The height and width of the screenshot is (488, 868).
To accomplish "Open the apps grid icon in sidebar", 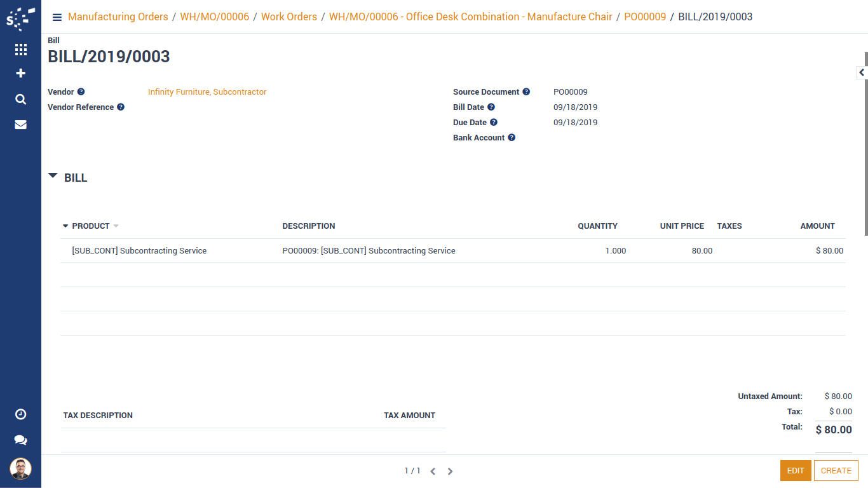I will coord(20,50).
